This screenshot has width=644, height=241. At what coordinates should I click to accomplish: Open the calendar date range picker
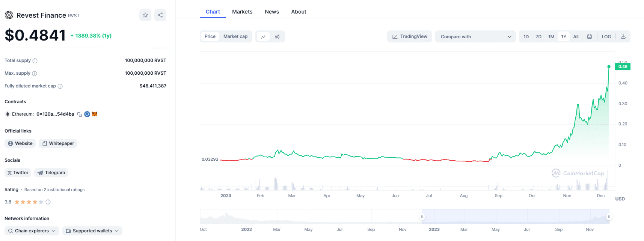point(590,37)
